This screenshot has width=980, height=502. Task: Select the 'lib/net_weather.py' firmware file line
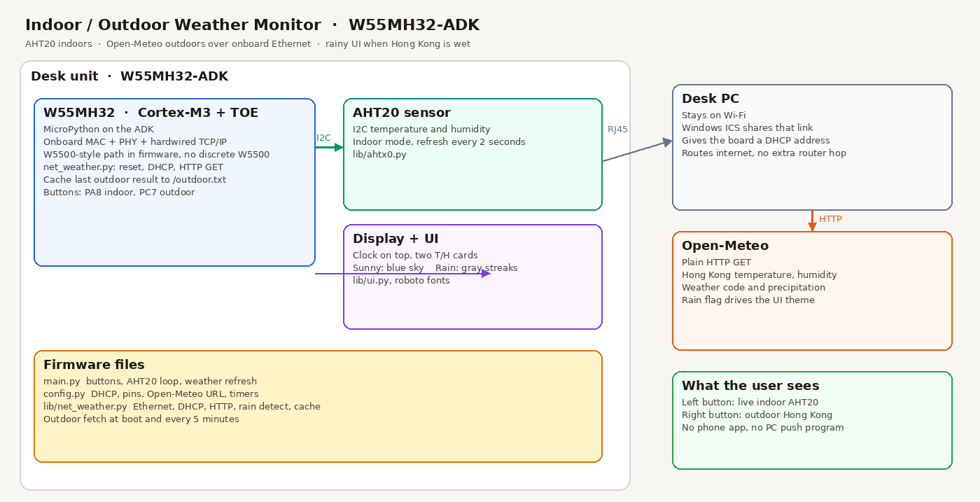click(182, 407)
